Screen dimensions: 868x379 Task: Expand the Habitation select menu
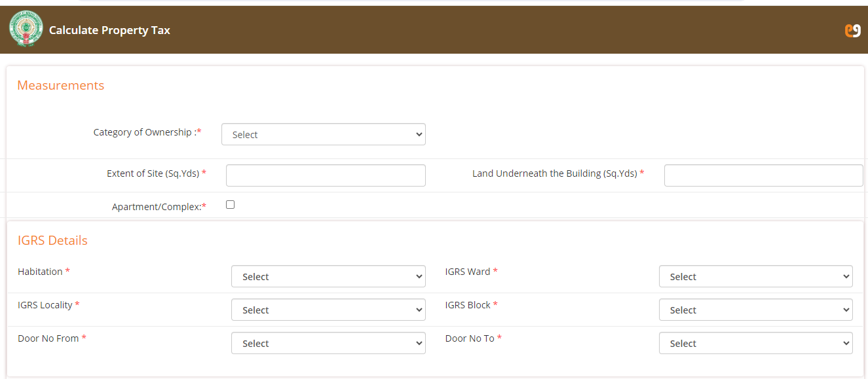[328, 276]
